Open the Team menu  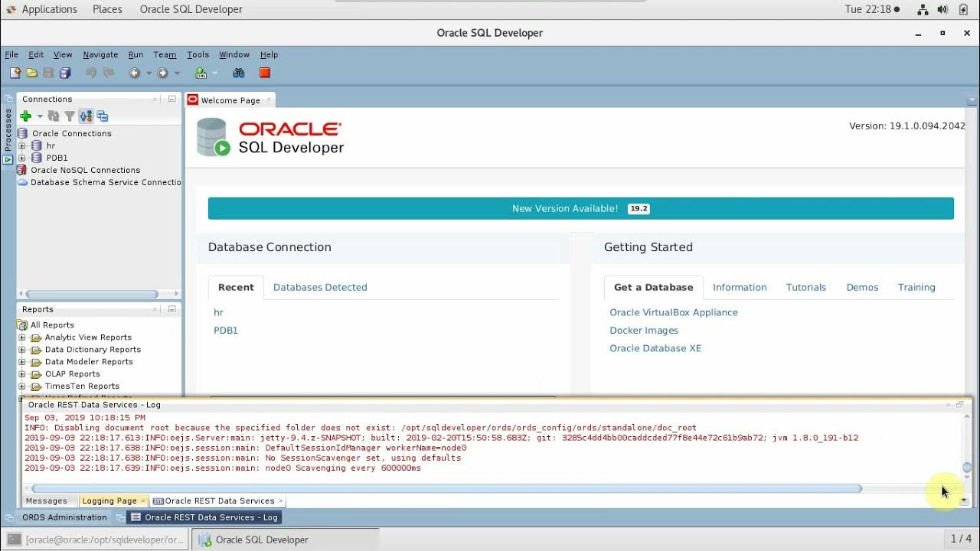[x=165, y=54]
